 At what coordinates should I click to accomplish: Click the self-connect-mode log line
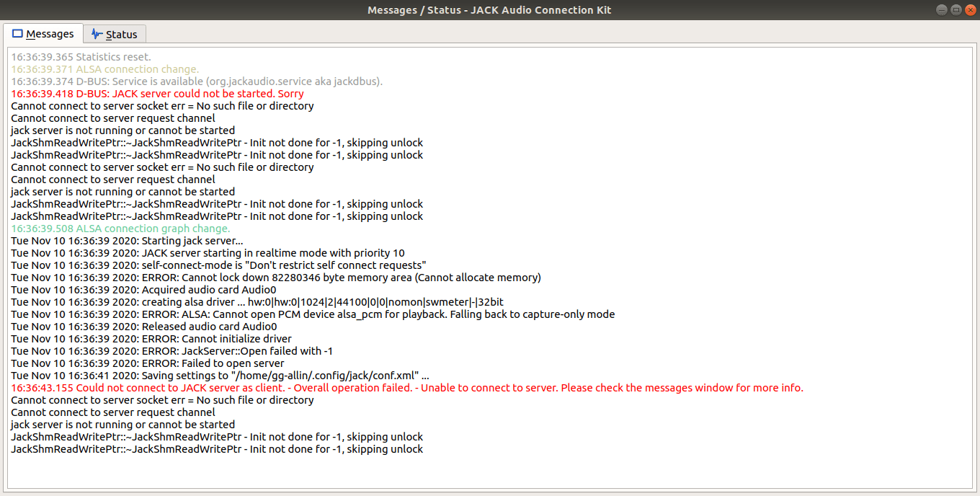(218, 265)
